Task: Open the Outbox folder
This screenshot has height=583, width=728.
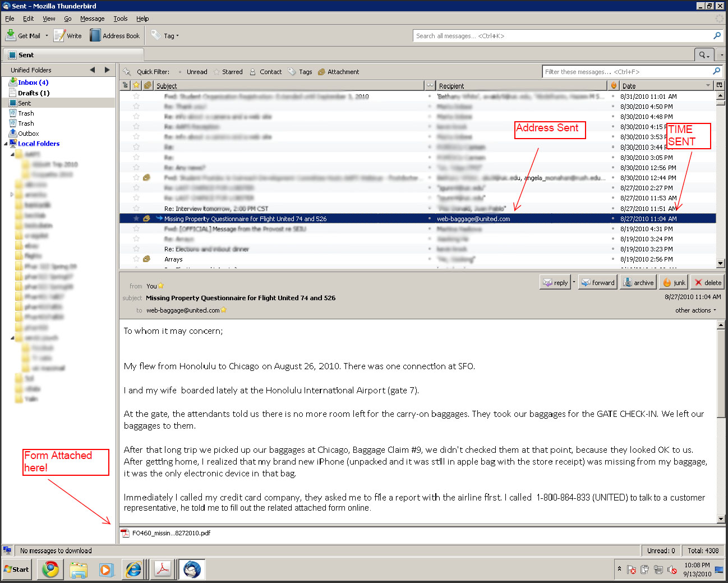Action: click(x=28, y=134)
